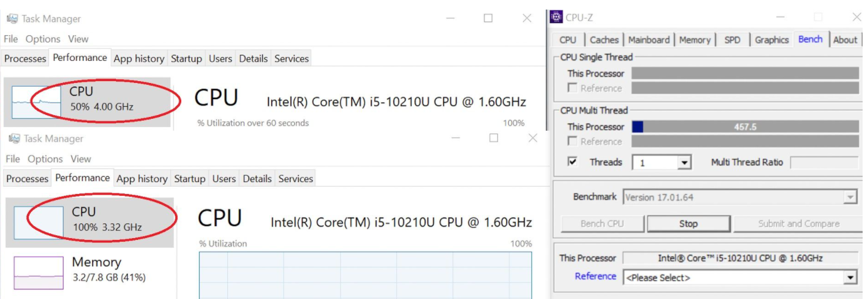Select the CPU graph thumbnail showing 50% usage

pos(36,101)
